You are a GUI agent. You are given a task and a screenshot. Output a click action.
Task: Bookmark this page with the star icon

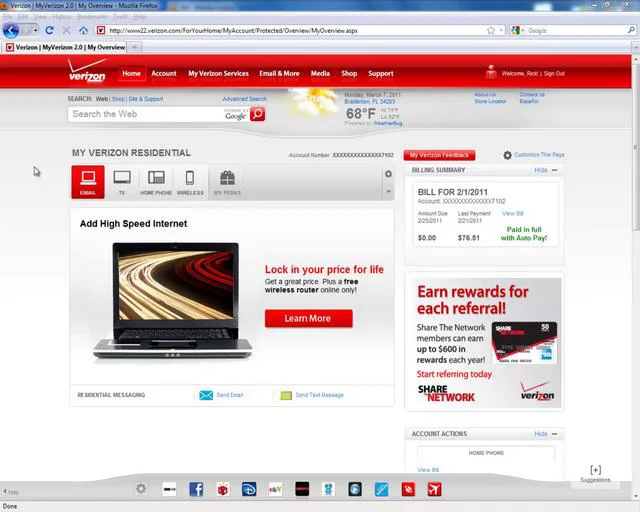[x=491, y=30]
